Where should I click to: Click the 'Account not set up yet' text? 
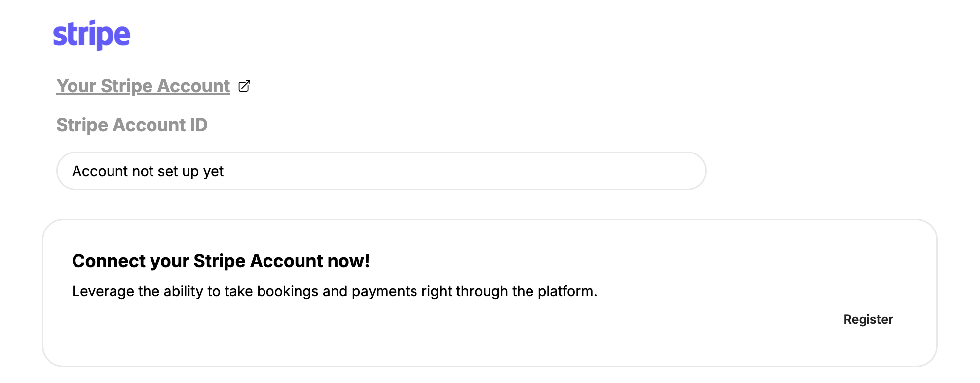tap(148, 171)
